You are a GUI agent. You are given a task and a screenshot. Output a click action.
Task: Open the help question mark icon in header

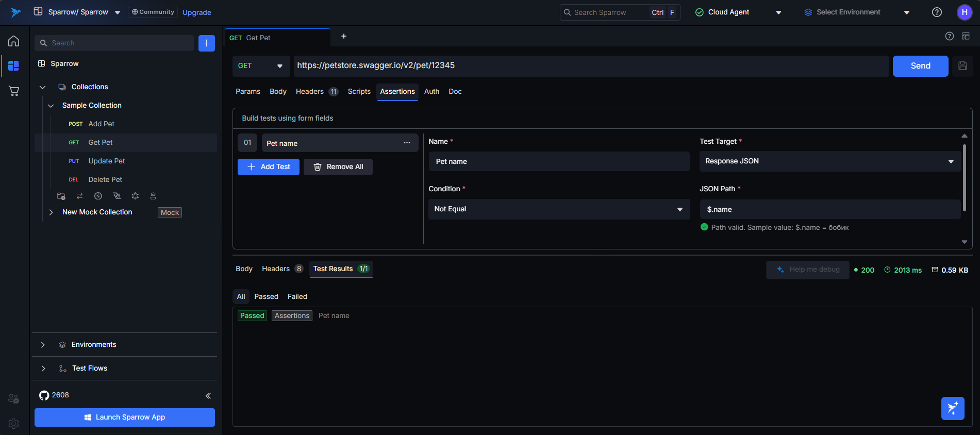(x=937, y=12)
